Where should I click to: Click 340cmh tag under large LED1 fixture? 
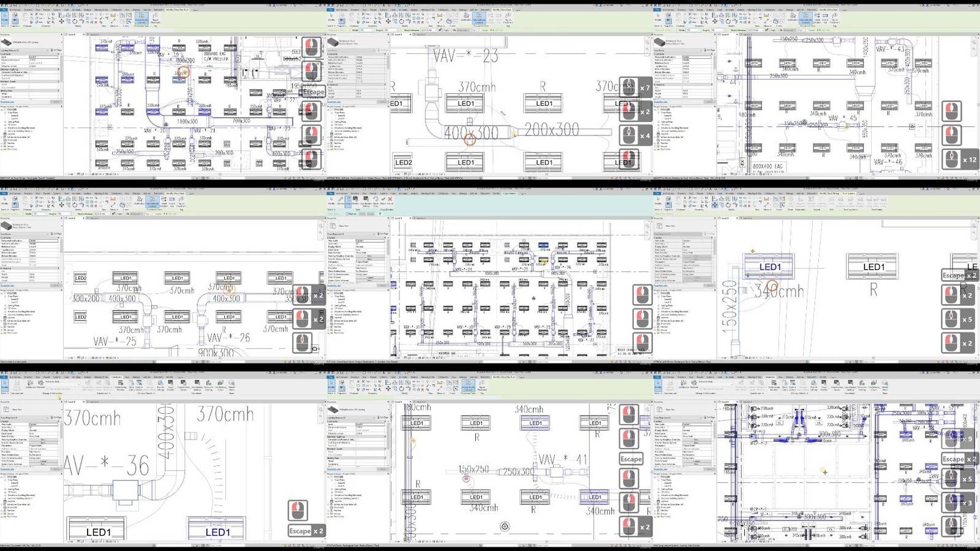(x=778, y=291)
